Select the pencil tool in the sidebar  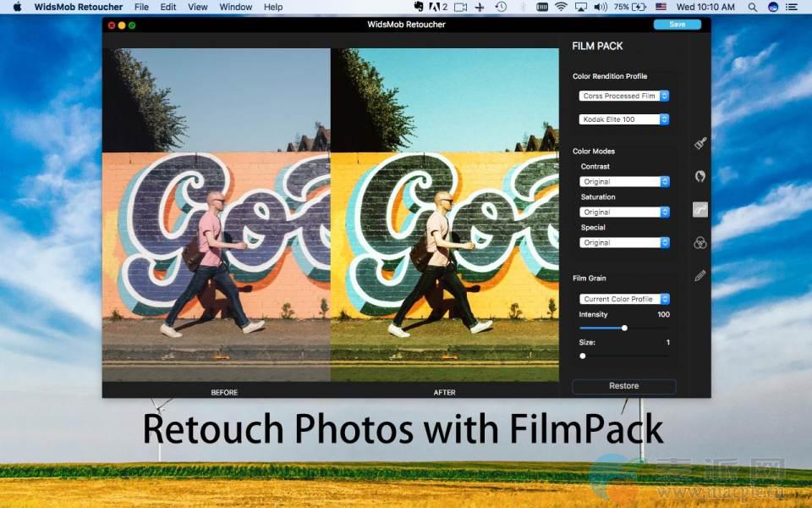pos(700,276)
